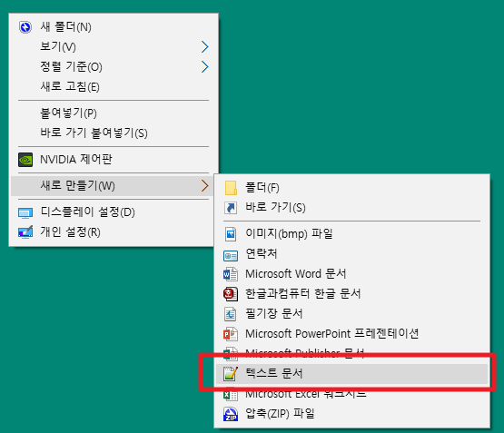This screenshot has width=504, height=433.
Task: Open 디스플레이 설정(D)
Action: [x=114, y=212]
